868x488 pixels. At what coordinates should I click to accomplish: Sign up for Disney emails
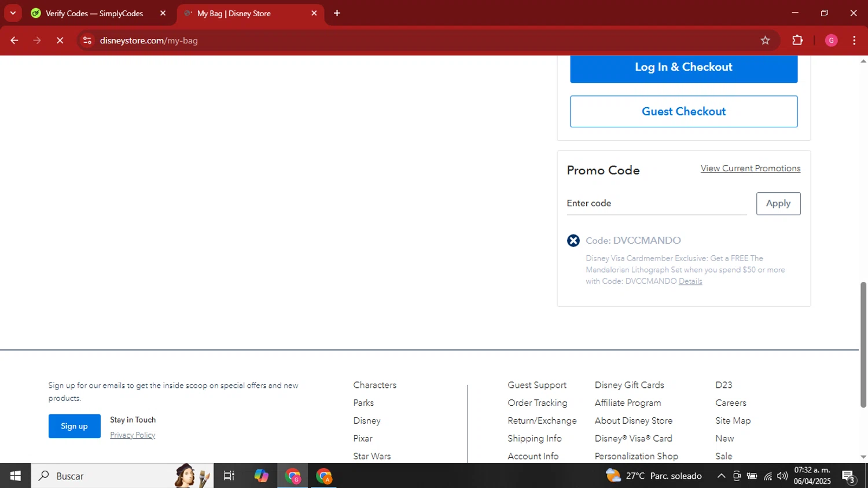75,426
